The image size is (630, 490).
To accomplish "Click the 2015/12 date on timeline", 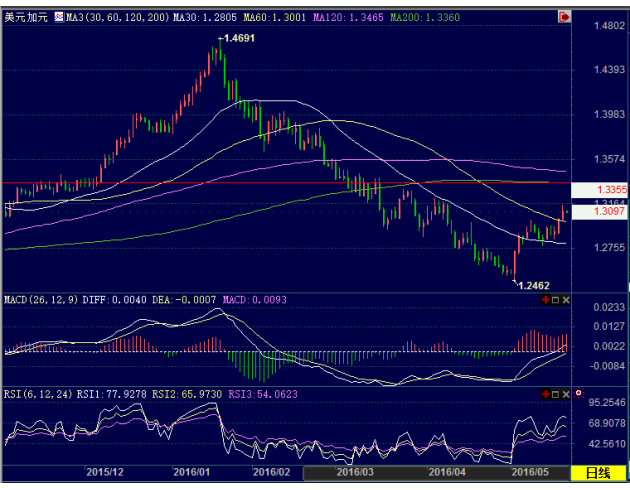I will pyautogui.click(x=105, y=471).
